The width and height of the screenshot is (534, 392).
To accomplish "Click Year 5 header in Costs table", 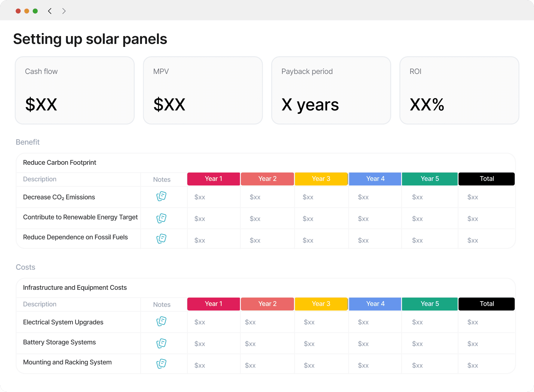I will (x=430, y=304).
